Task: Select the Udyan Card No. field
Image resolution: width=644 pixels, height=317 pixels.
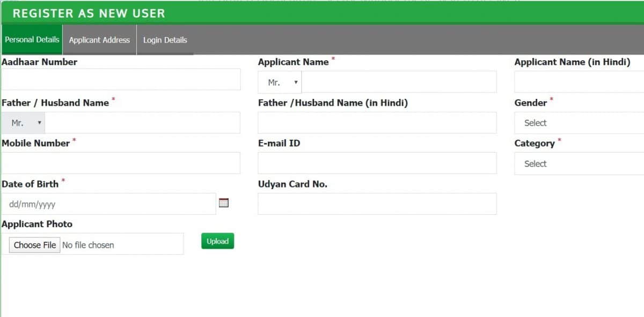Action: tap(377, 204)
